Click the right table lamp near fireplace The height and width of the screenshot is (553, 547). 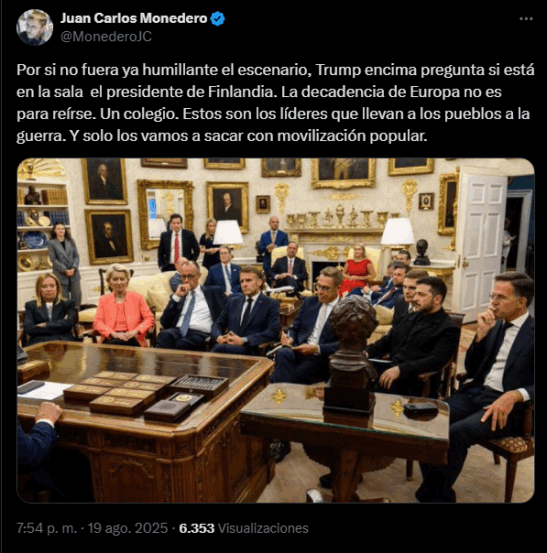coord(398,235)
